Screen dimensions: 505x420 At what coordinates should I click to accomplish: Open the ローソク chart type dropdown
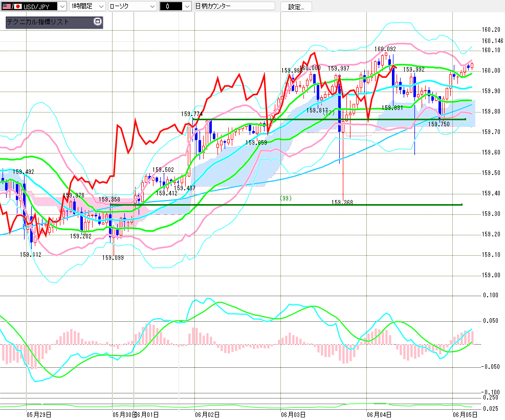133,6
